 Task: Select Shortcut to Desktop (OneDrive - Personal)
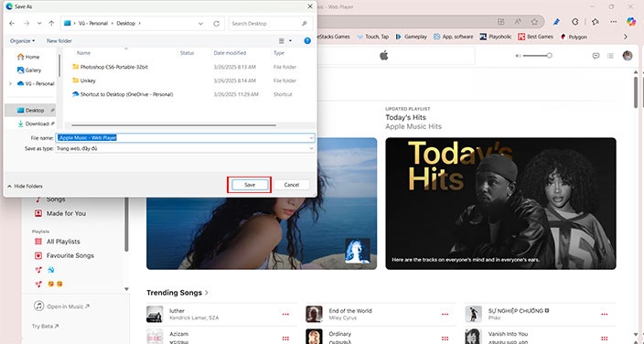[123, 94]
